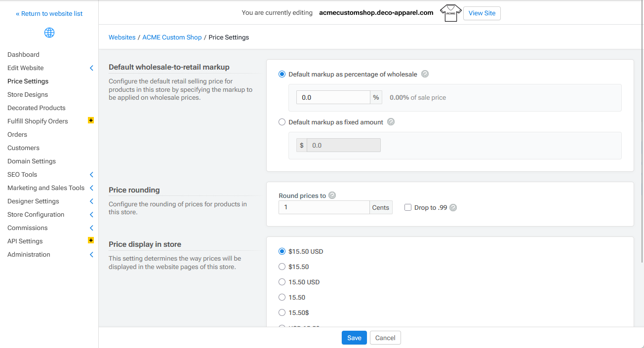Image resolution: width=644 pixels, height=348 pixels.
Task: Click Return to website list link
Action: pos(49,14)
